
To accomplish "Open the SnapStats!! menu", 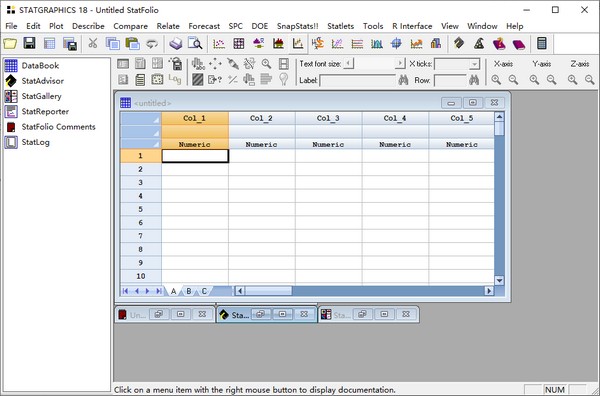I will point(297,26).
